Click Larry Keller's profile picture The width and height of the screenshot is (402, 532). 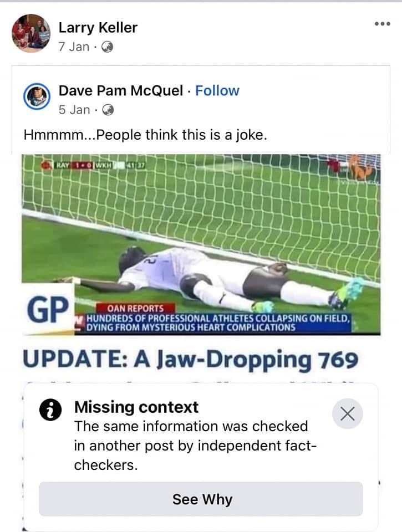[x=31, y=33]
